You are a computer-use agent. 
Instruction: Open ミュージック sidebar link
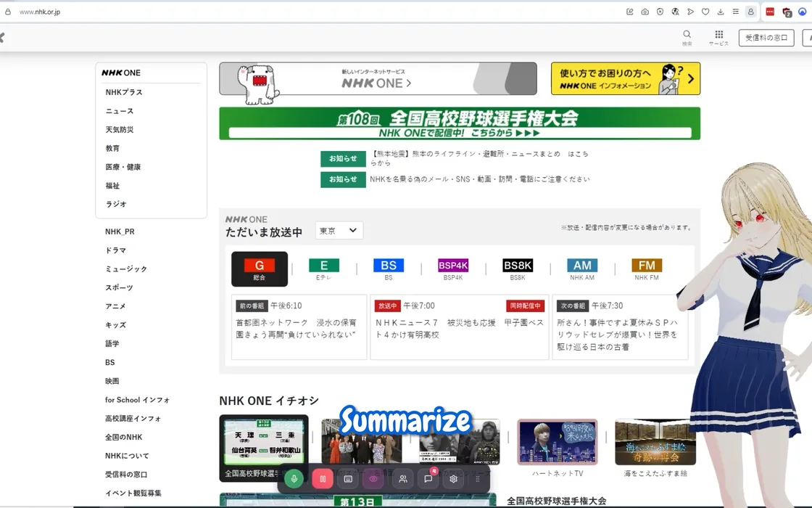(x=126, y=269)
